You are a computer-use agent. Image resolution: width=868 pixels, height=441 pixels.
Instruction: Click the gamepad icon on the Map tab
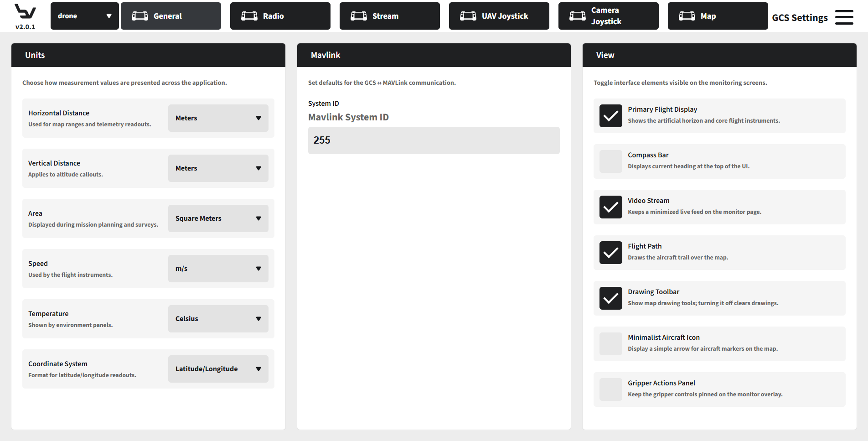(687, 16)
